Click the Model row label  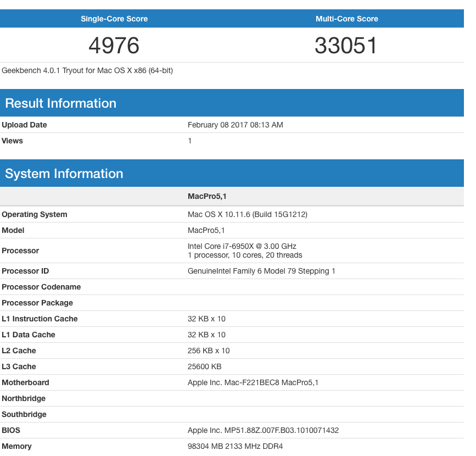point(13,230)
